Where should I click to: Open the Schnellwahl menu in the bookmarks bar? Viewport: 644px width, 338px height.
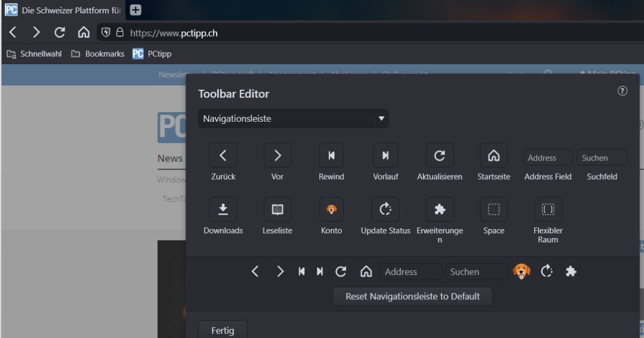(33, 53)
